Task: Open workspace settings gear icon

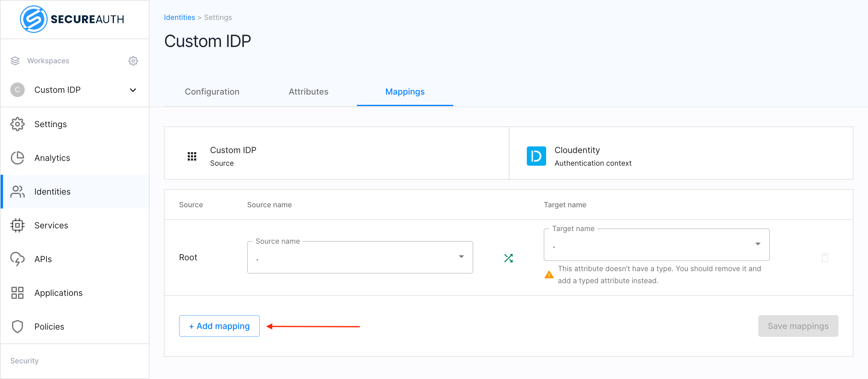Action: (x=133, y=61)
